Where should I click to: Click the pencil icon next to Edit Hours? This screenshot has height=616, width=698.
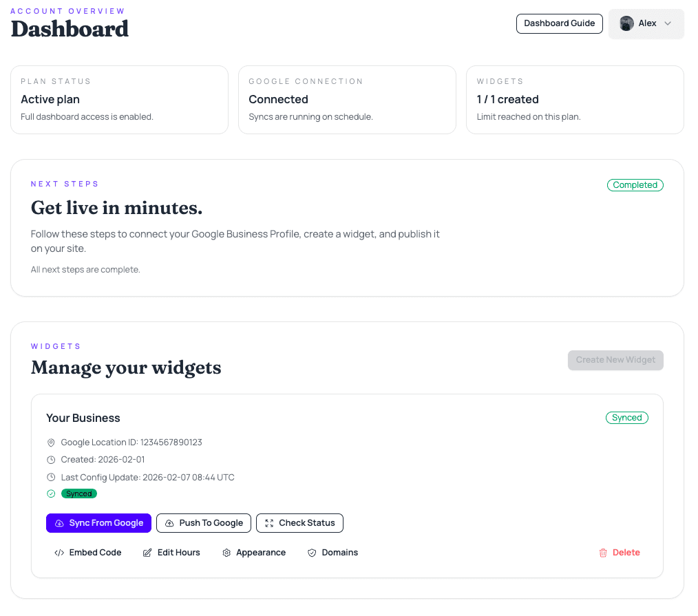147,552
